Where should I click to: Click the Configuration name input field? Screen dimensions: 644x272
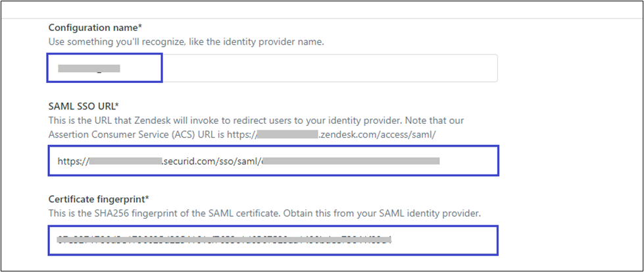point(272,68)
